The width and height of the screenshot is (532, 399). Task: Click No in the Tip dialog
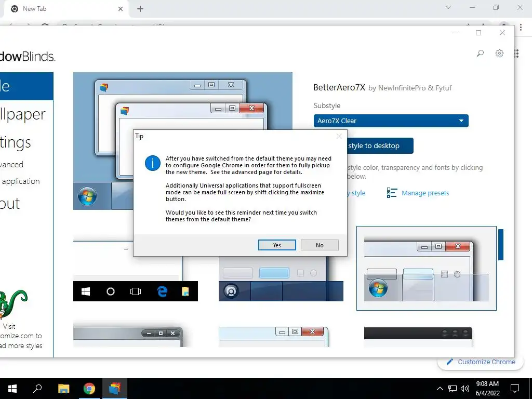(x=320, y=245)
